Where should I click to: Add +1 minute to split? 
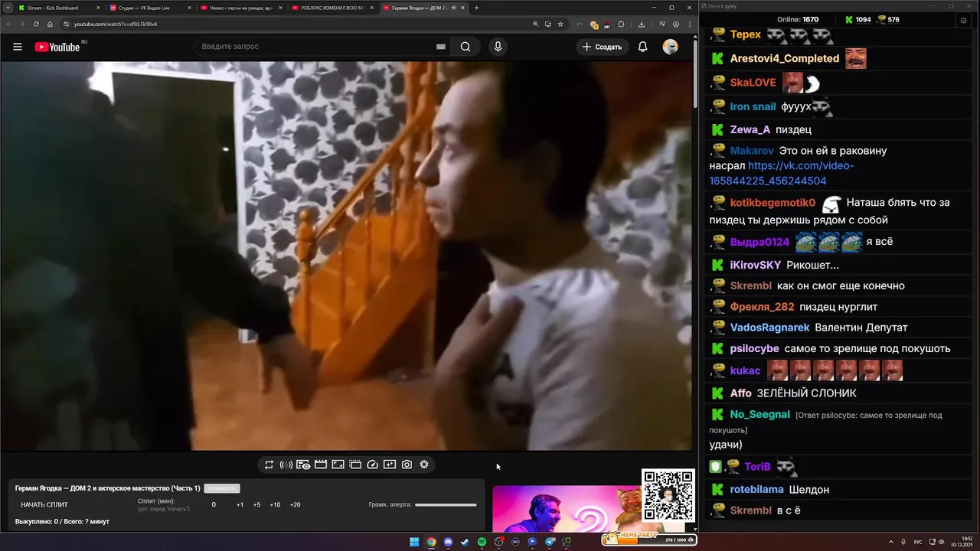click(x=240, y=505)
